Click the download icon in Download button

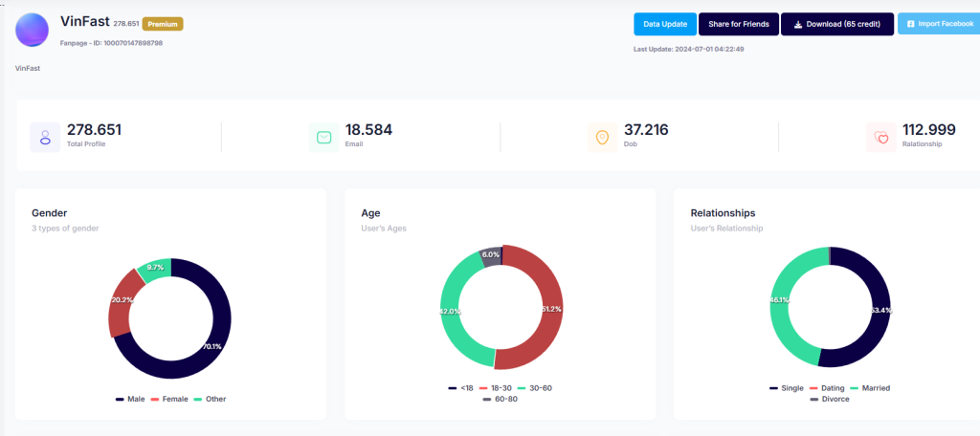click(798, 24)
